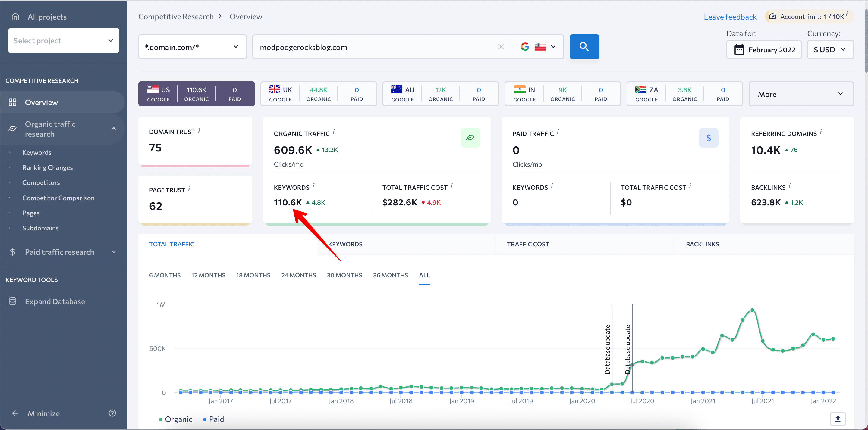This screenshot has height=430, width=868.
Task: Select the 18 MONTHS time range
Action: click(253, 275)
